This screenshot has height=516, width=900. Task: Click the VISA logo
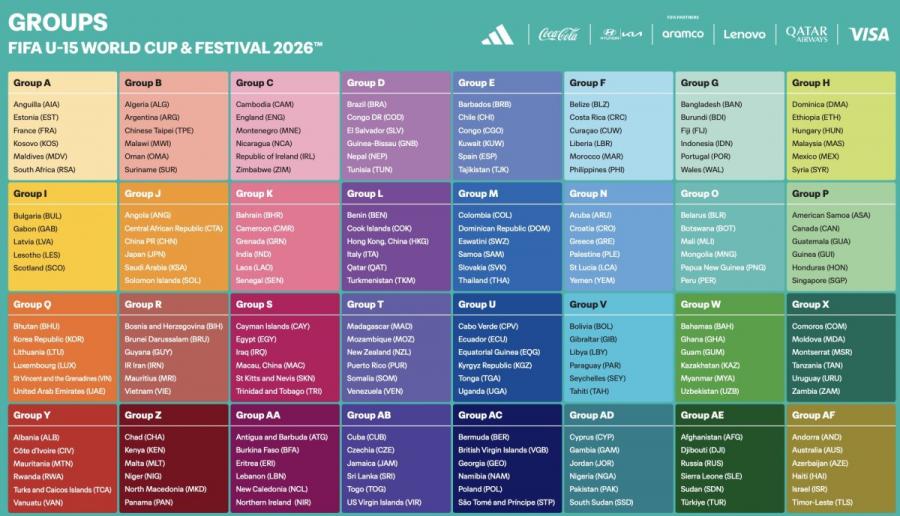click(869, 34)
